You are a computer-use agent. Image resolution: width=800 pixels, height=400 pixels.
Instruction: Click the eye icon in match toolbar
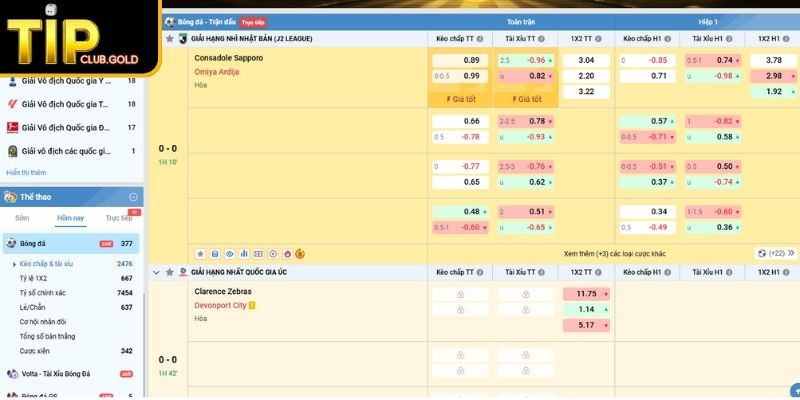[229, 254]
